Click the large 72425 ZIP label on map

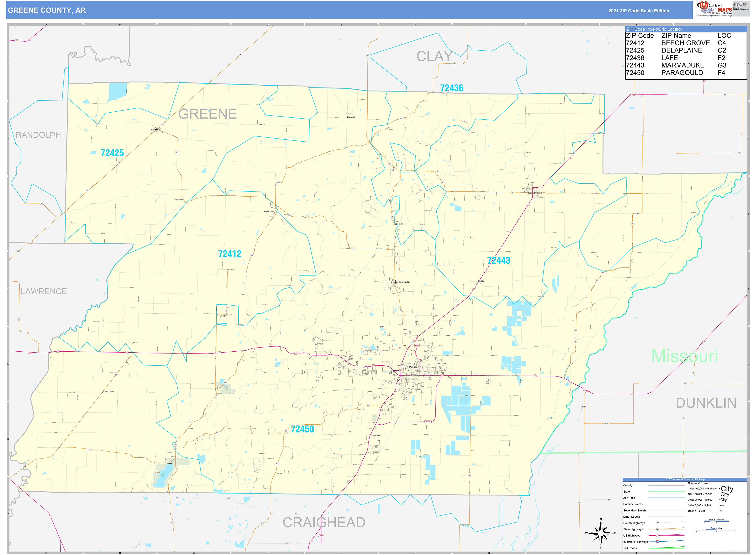coord(112,153)
